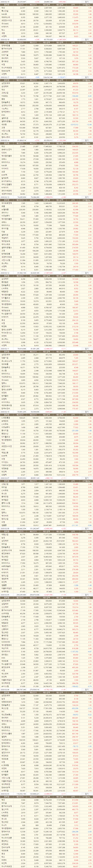Click 닫기 on the 2020.02.07 row
Viewport: 93px width, 868px height.
tap(87, 478)
